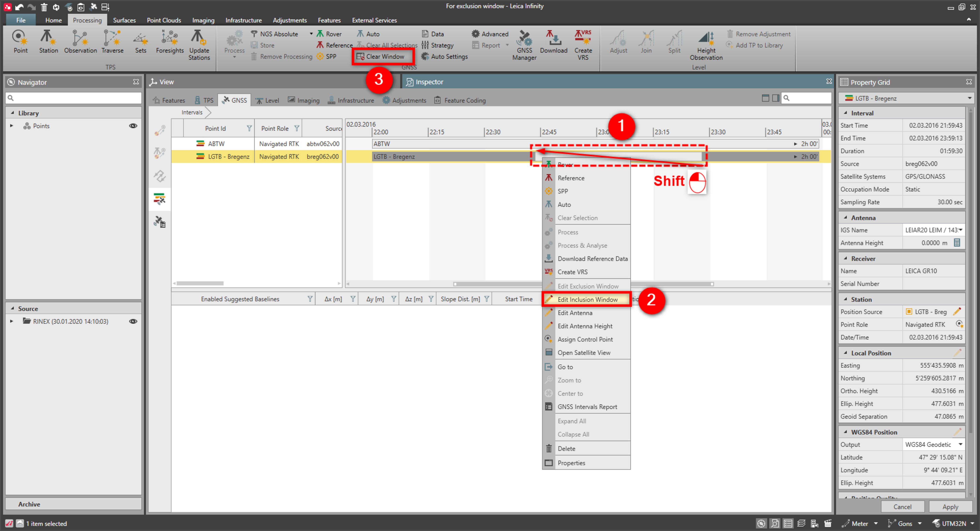Screen dimensions: 980x531
Task: Click the Download ribbon icon
Action: 554,42
